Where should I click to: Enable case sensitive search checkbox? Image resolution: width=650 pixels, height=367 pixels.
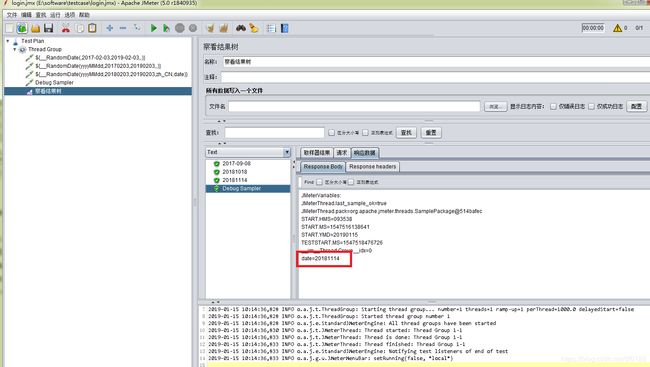[x=331, y=133]
